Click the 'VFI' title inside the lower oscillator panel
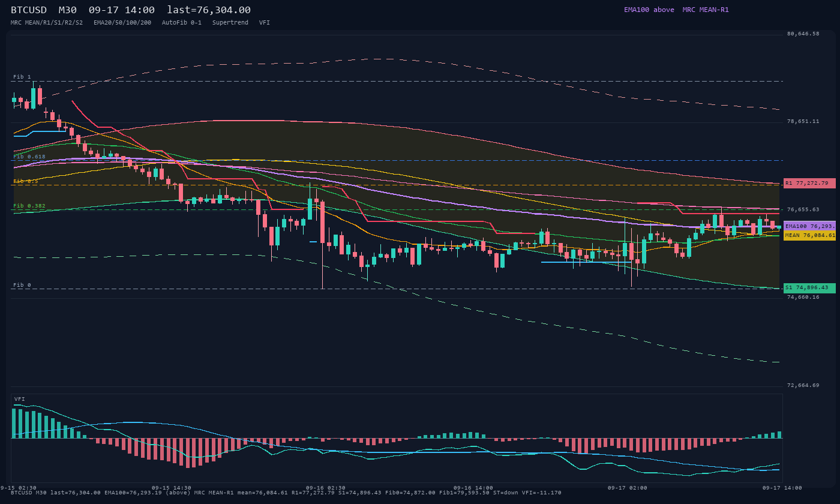840x504 pixels. coord(20,399)
